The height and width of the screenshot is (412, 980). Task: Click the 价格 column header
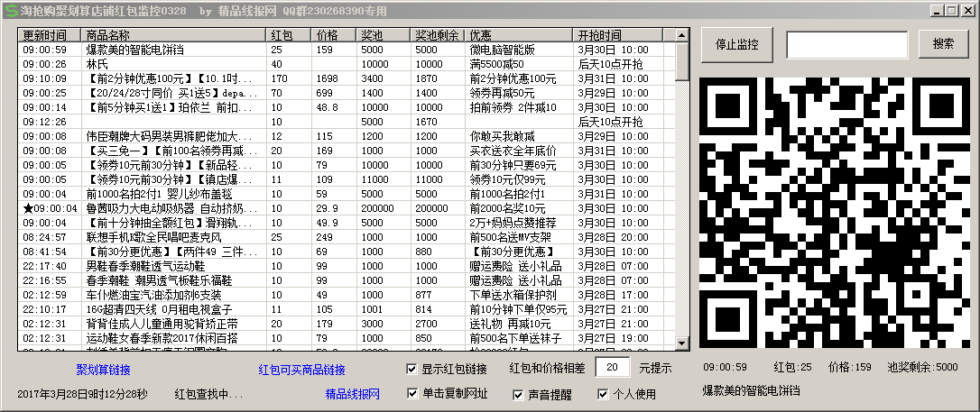[x=334, y=35]
